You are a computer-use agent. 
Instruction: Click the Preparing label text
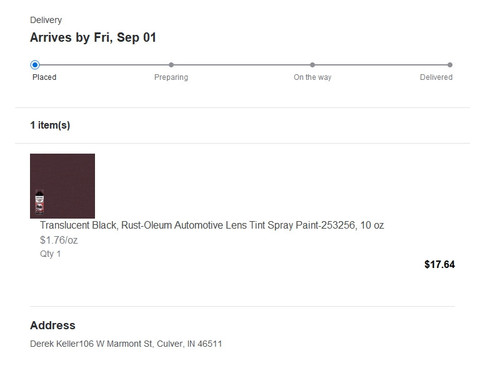171,77
